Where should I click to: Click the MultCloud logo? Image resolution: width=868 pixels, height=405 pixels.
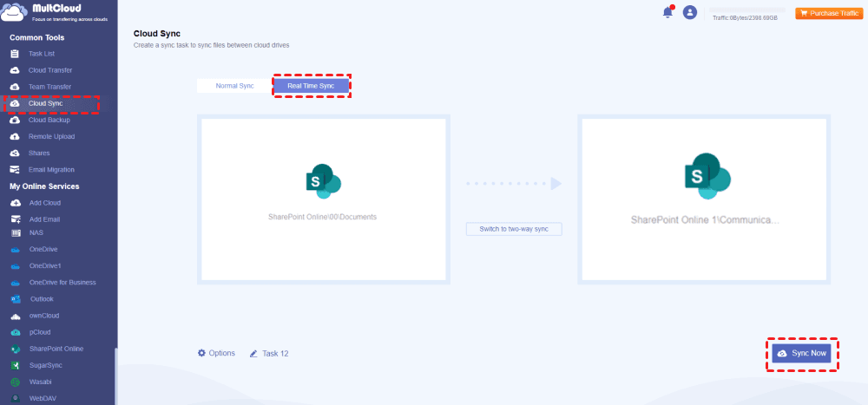(x=56, y=12)
